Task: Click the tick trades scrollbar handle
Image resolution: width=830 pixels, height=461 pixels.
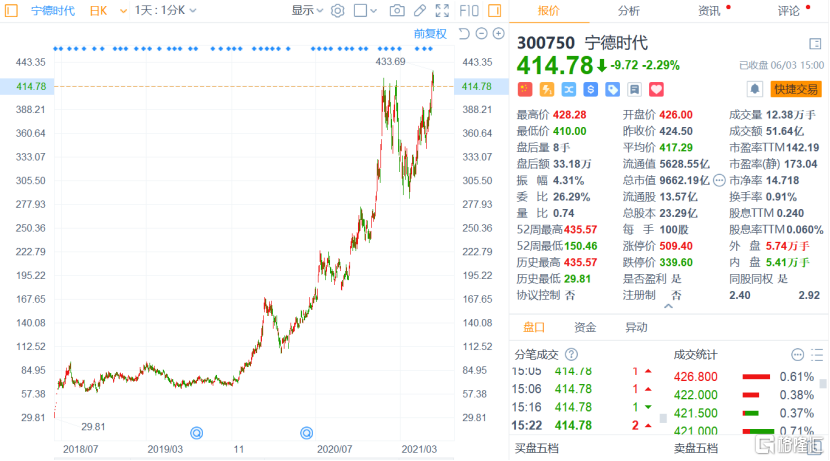Action: click(663, 419)
